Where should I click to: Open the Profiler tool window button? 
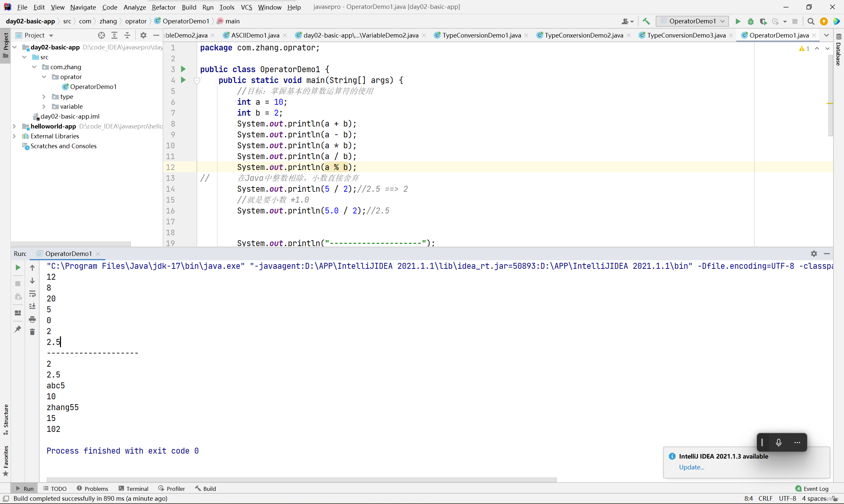pos(172,489)
